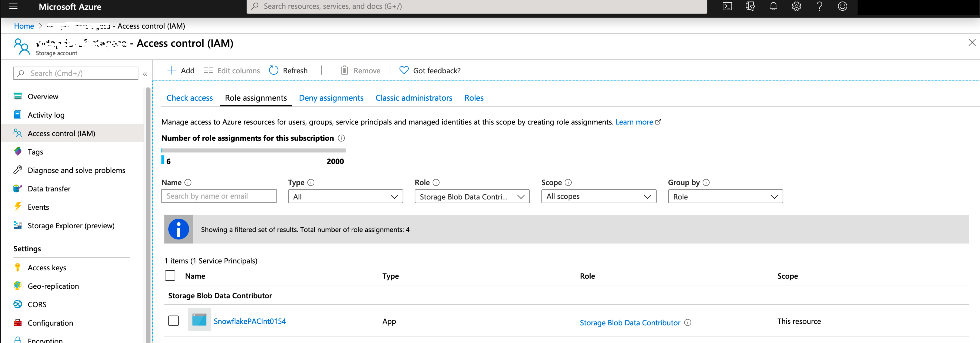This screenshot has width=980, height=343.
Task: Click the Add button in toolbar
Action: [181, 70]
